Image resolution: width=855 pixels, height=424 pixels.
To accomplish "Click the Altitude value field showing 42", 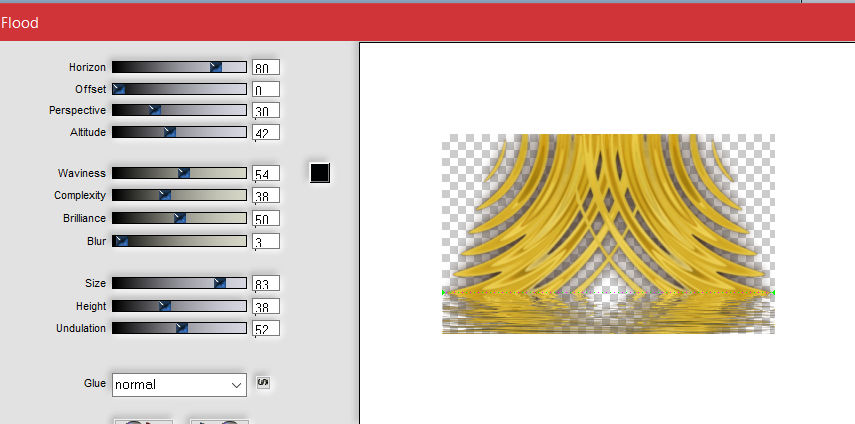I will [266, 132].
